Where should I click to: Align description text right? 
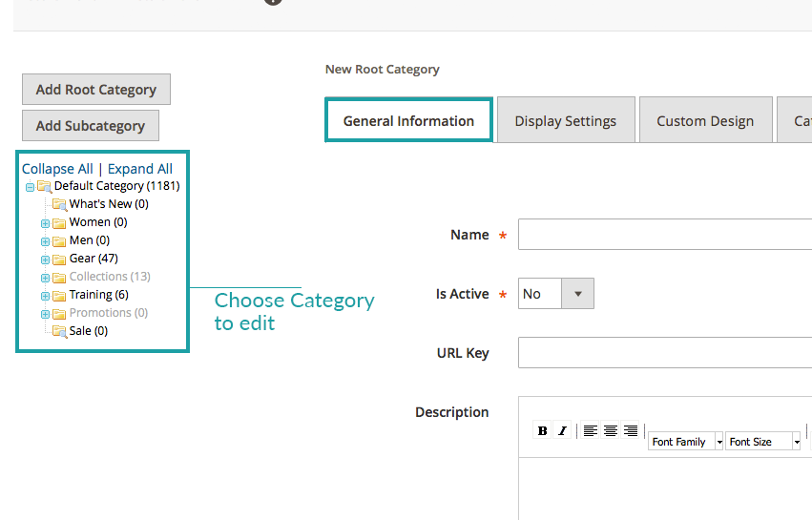tap(631, 430)
